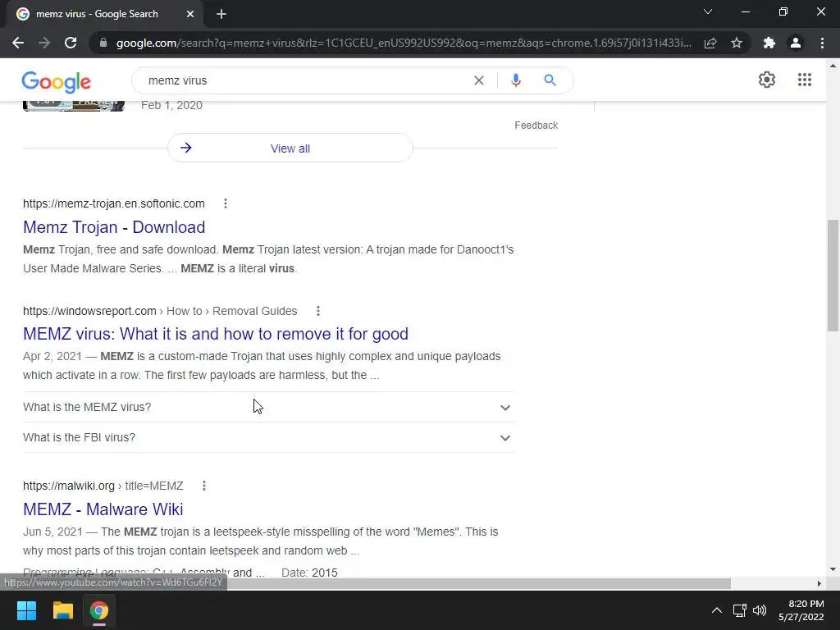Click the memz-trojan.en.softonic.com URL
The height and width of the screenshot is (630, 840).
pyautogui.click(x=113, y=203)
